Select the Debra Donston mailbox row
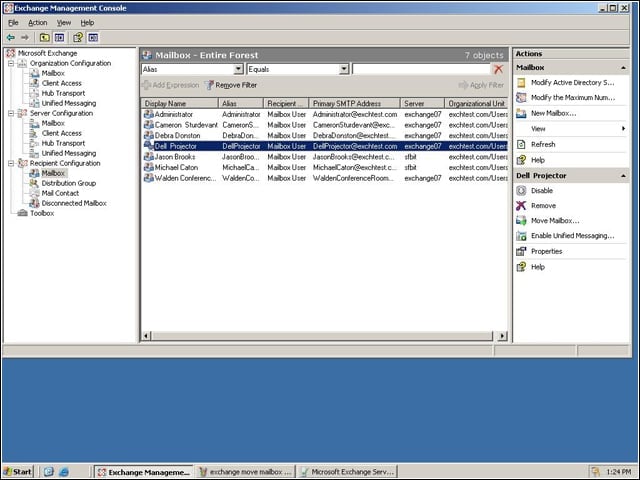640x480 pixels. coord(325,136)
